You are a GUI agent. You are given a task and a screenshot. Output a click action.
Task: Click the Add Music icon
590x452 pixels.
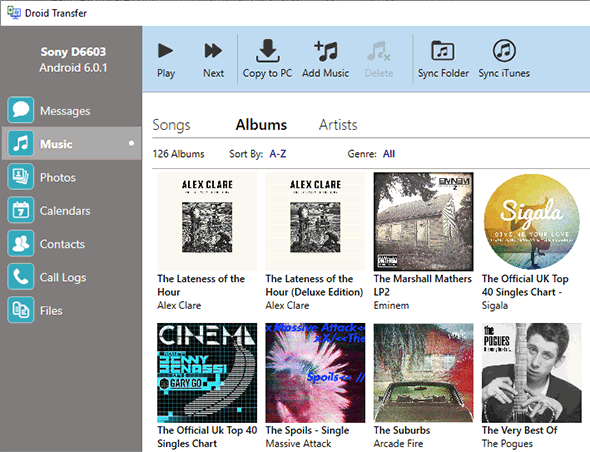tap(325, 51)
